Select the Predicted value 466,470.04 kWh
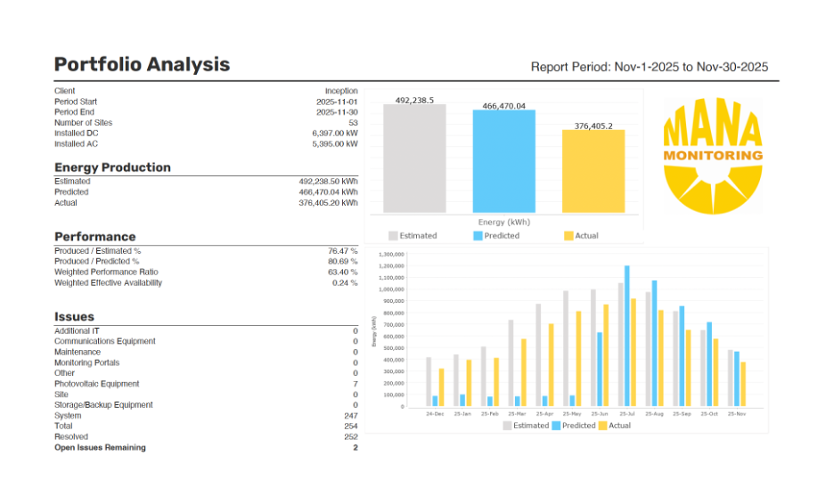The image size is (834, 504). tap(328, 192)
